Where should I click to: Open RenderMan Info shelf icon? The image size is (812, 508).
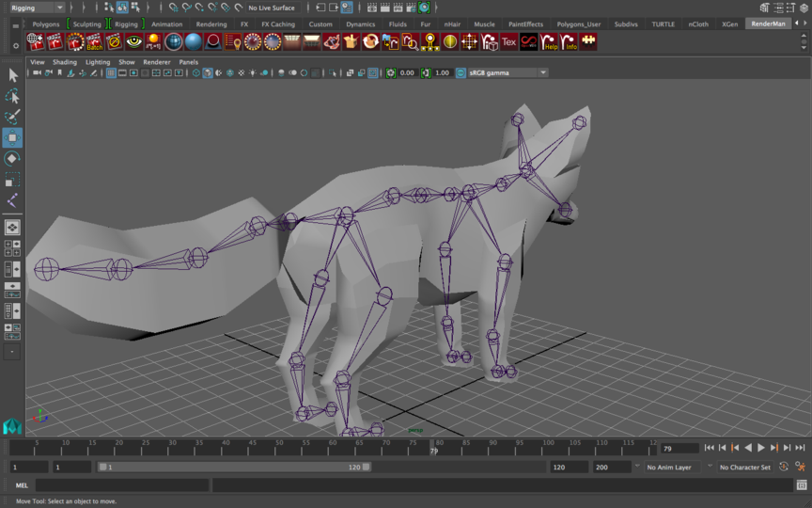569,41
